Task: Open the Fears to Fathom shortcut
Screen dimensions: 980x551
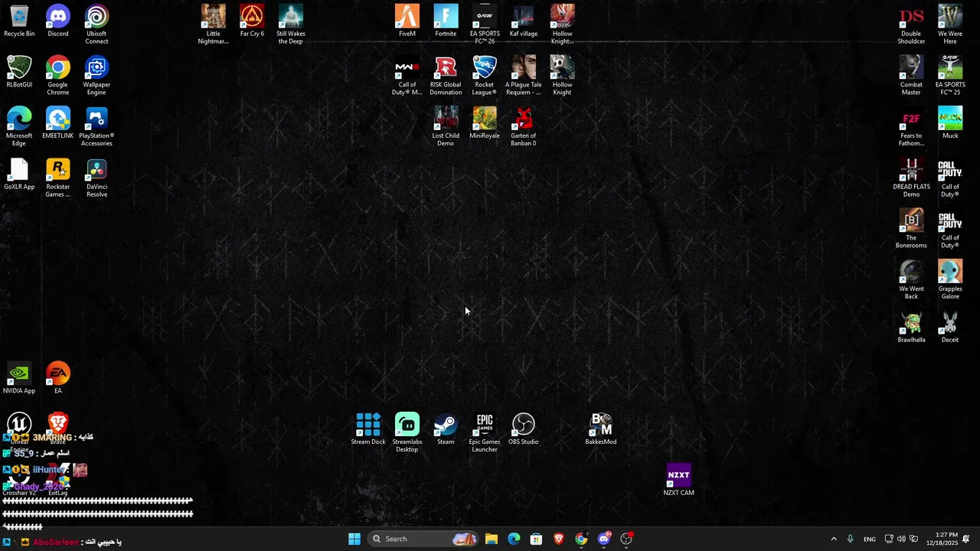Action: (x=911, y=126)
